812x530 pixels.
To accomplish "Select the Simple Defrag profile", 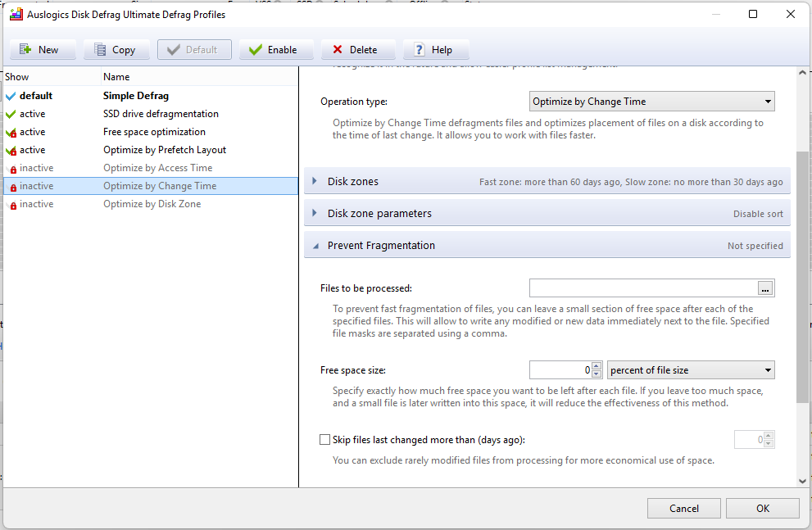I will click(x=151, y=96).
